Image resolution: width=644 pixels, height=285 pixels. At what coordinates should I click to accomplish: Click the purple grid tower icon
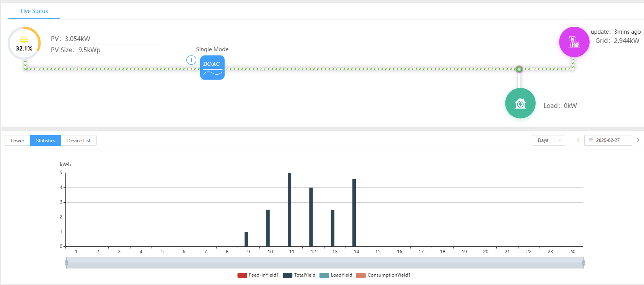tap(574, 42)
